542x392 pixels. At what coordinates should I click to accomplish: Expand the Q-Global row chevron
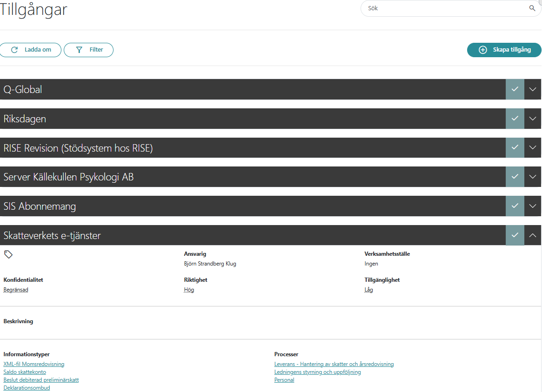click(533, 89)
